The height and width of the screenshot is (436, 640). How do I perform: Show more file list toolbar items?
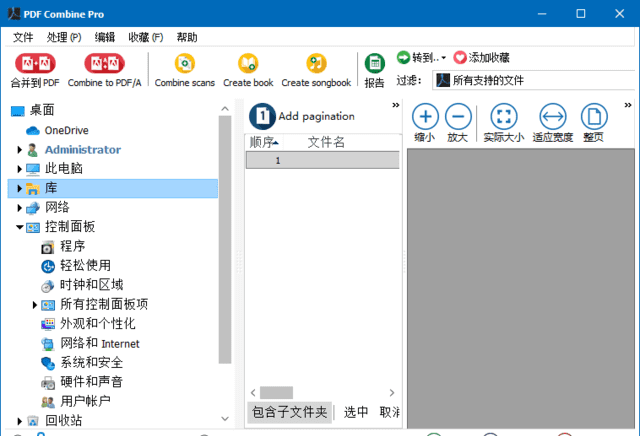point(396,105)
